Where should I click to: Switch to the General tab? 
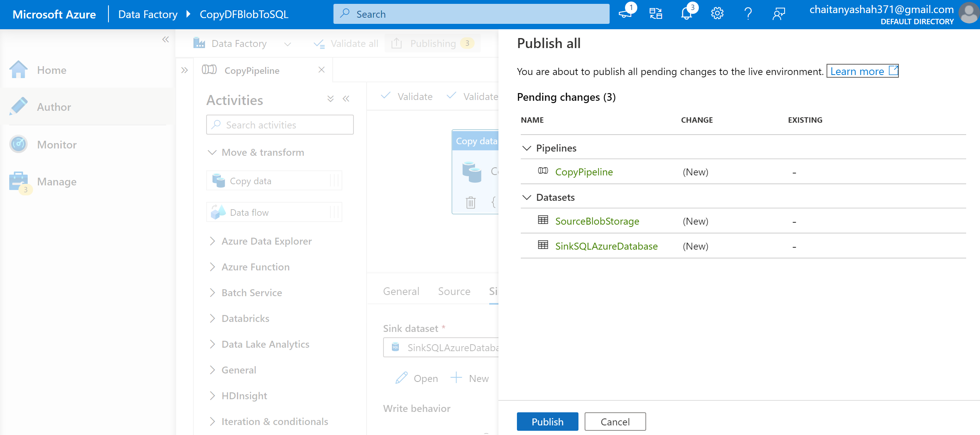point(401,291)
